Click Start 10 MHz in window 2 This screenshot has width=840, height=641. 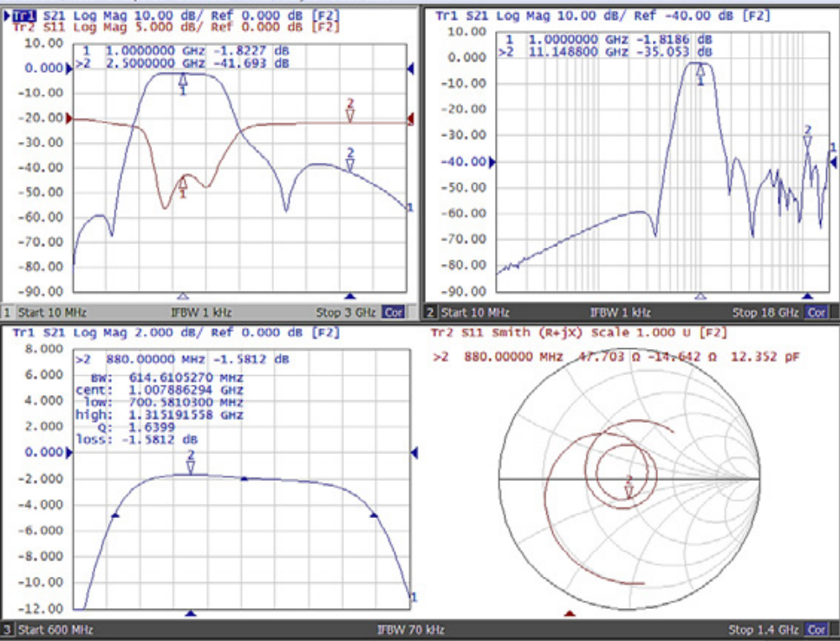(x=475, y=312)
